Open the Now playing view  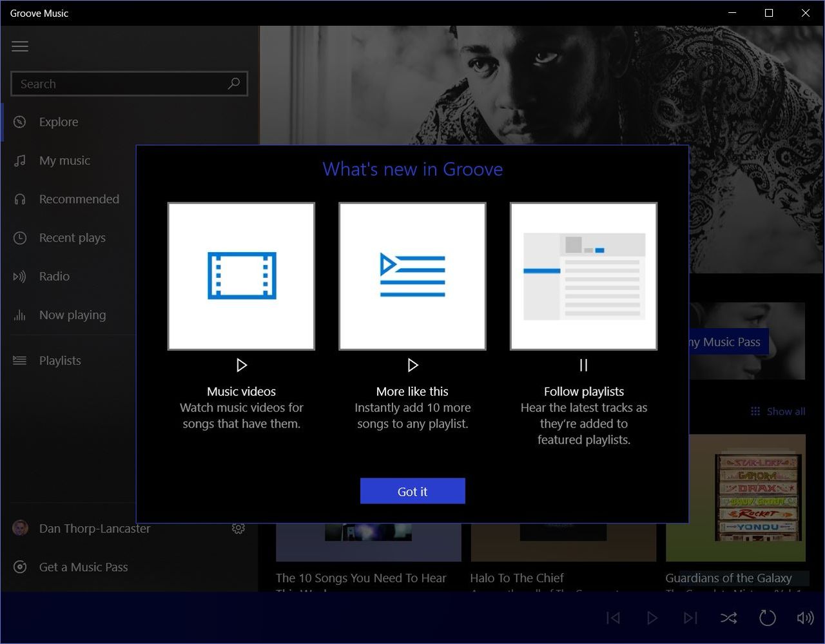coord(72,315)
